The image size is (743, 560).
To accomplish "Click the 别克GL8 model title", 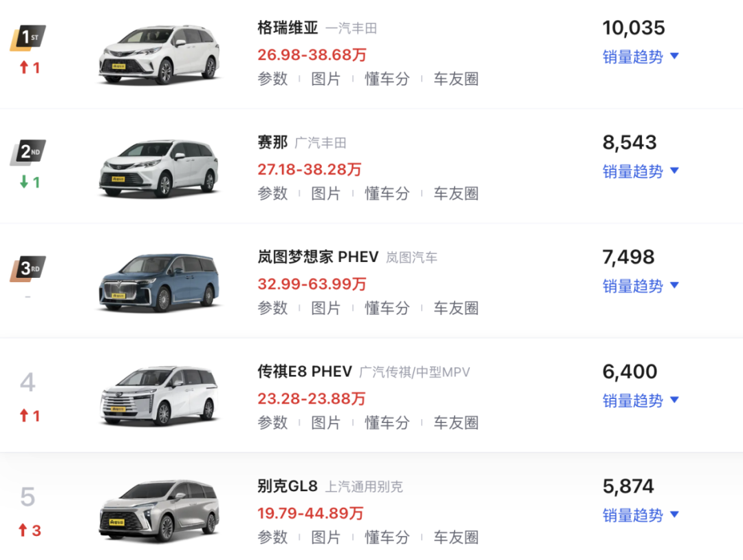I will click(x=288, y=486).
